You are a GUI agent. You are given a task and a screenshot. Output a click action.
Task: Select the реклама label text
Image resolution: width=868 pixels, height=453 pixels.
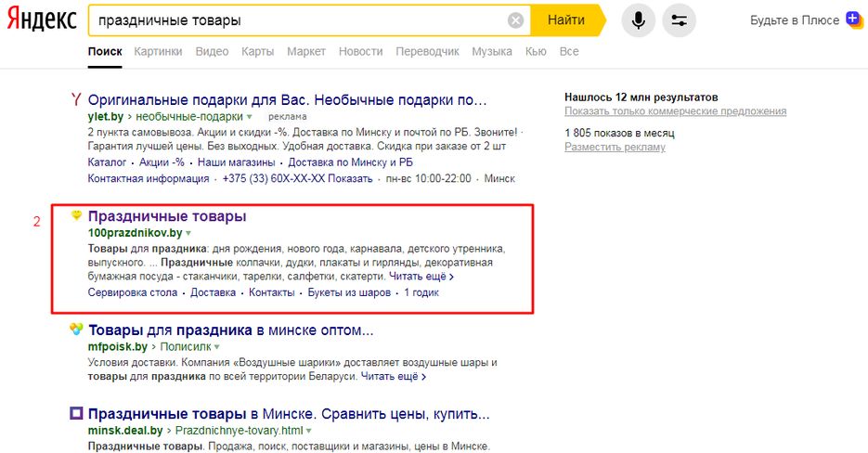[287, 117]
